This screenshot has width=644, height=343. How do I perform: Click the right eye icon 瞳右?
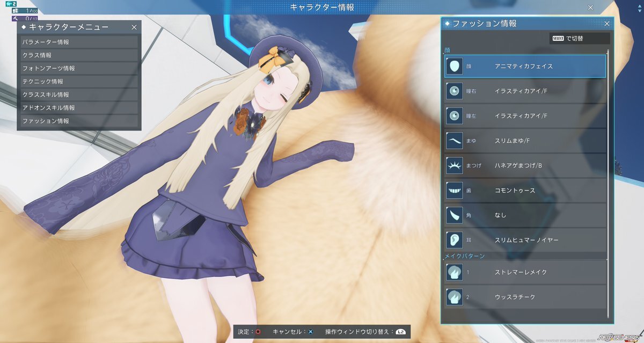pyautogui.click(x=455, y=91)
